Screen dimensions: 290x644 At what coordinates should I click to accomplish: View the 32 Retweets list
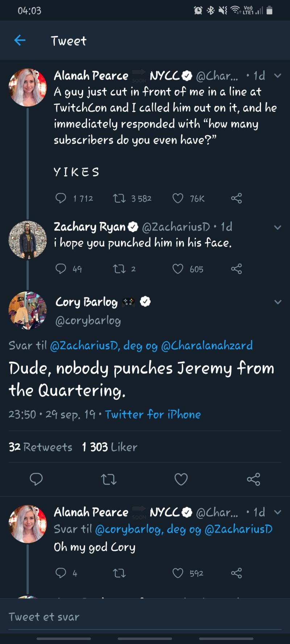pyautogui.click(x=40, y=447)
